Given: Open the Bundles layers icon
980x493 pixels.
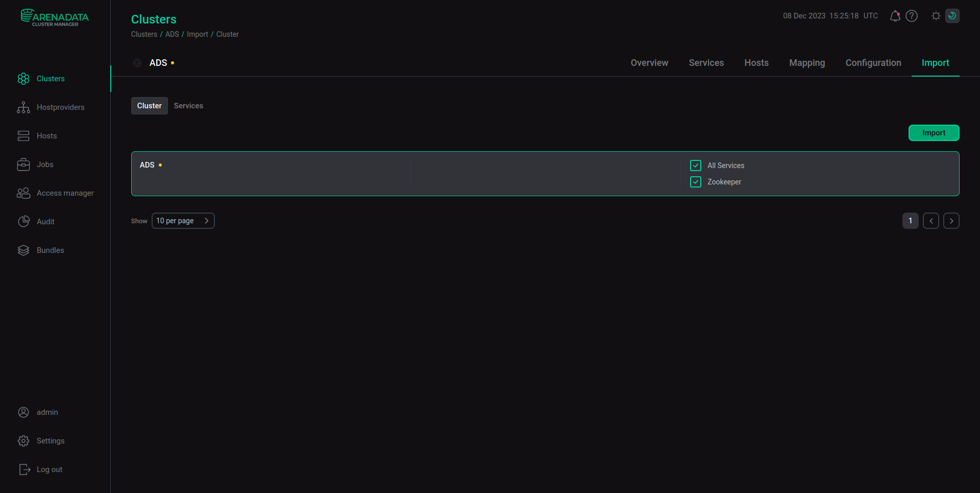Looking at the screenshot, I should coord(23,250).
